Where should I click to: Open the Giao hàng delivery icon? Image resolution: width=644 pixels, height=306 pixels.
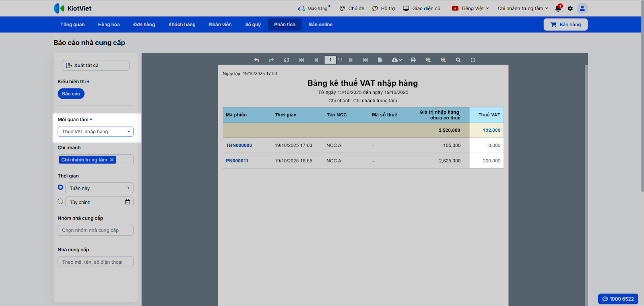[301, 8]
